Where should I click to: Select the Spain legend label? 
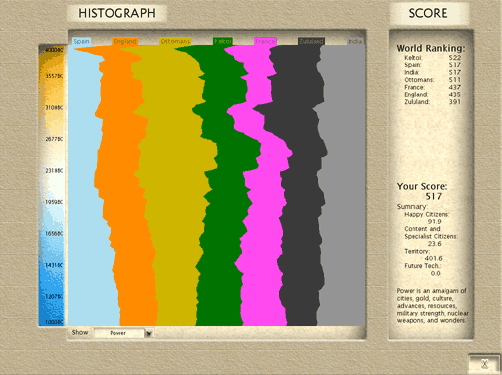pyautogui.click(x=81, y=41)
